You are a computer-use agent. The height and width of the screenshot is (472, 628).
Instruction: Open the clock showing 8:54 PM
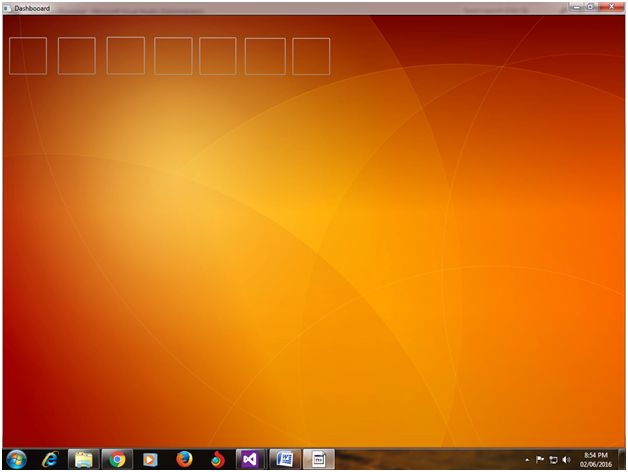coord(596,460)
